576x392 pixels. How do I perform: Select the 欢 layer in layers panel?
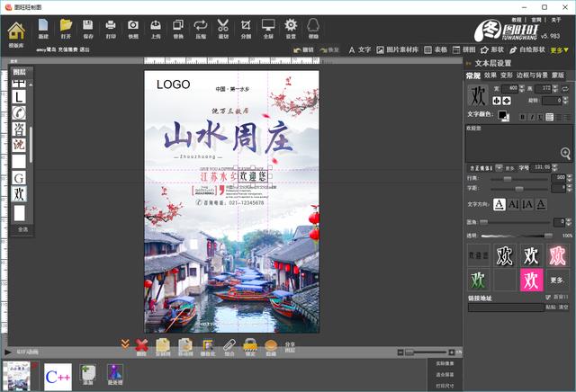coord(19,194)
